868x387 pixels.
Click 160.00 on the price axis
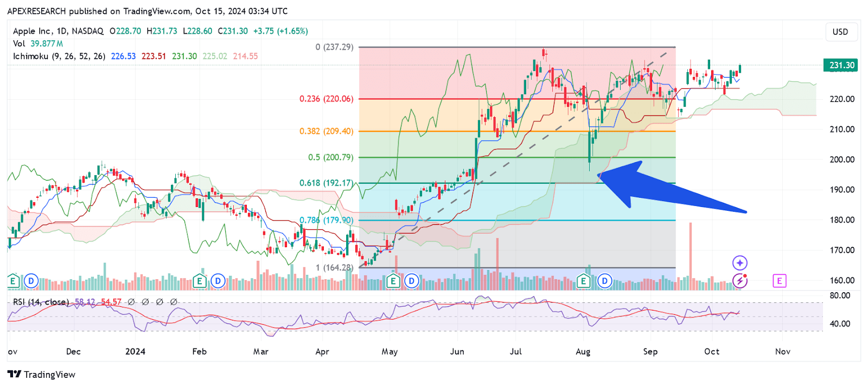click(842, 281)
